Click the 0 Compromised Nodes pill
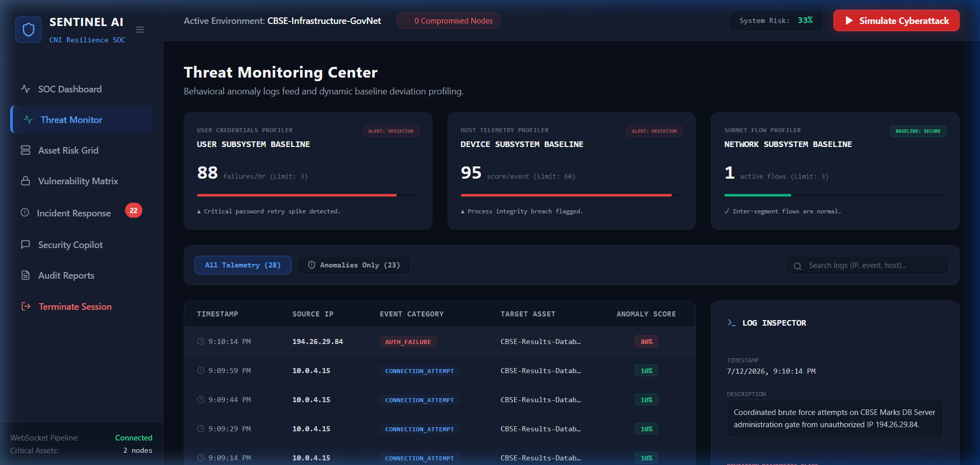 pos(448,20)
